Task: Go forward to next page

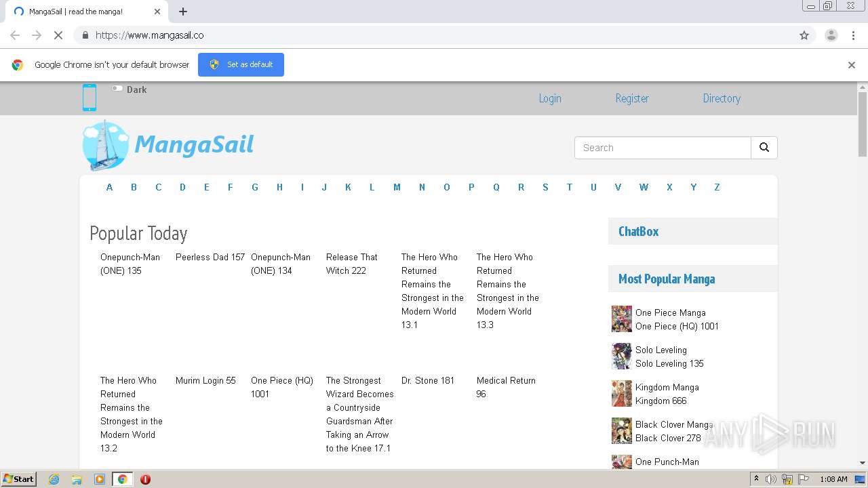Action: coord(37,35)
